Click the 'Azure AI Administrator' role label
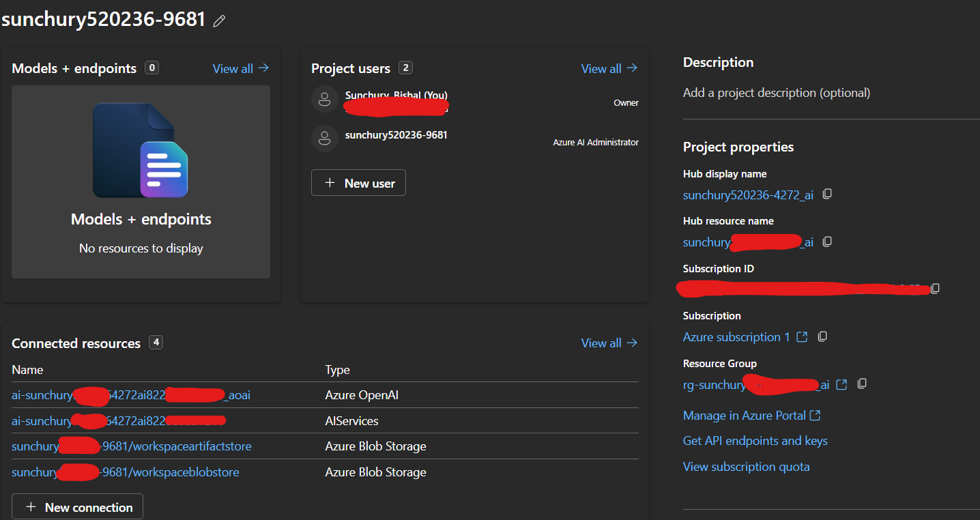The height and width of the screenshot is (520, 980). coord(596,143)
